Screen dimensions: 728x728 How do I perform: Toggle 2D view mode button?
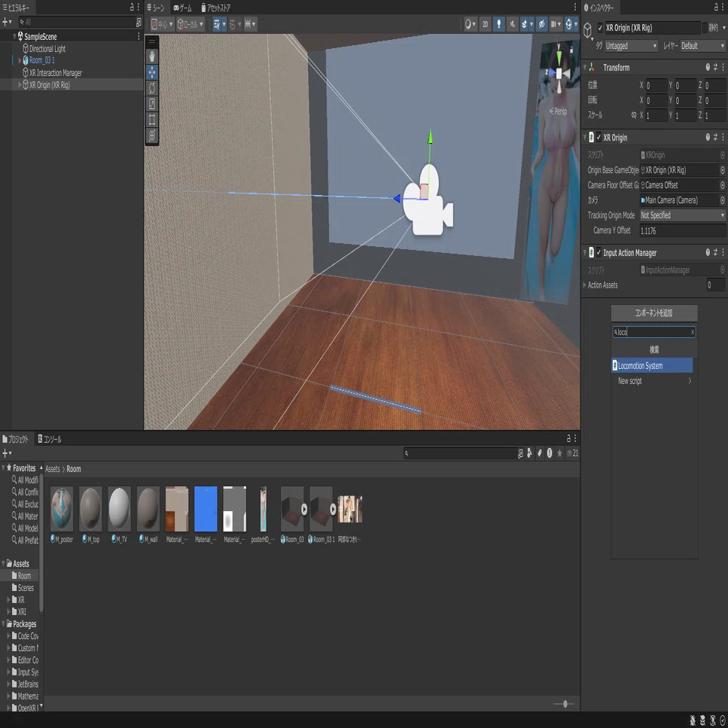pyautogui.click(x=485, y=24)
